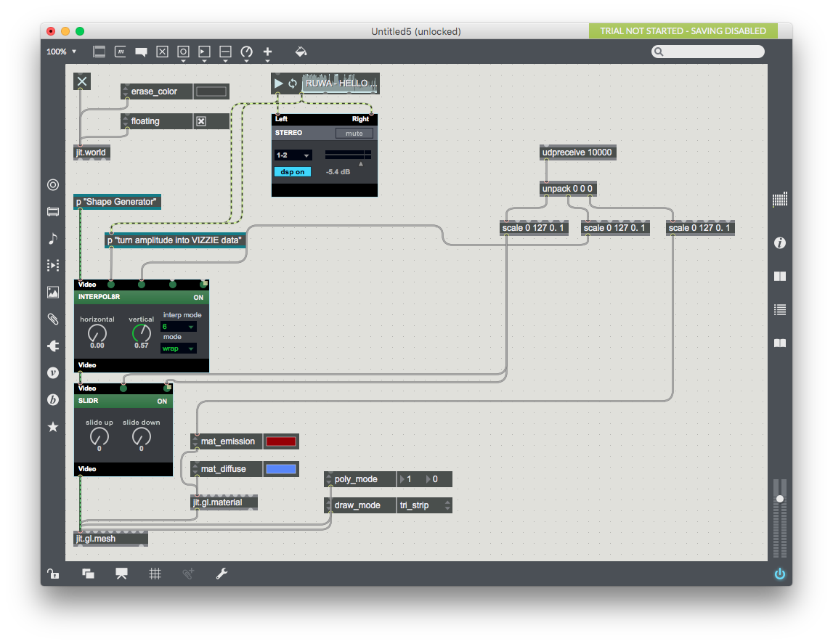Open presentation mode icon
Screen dimensions: 833x644
pyautogui.click(x=121, y=574)
